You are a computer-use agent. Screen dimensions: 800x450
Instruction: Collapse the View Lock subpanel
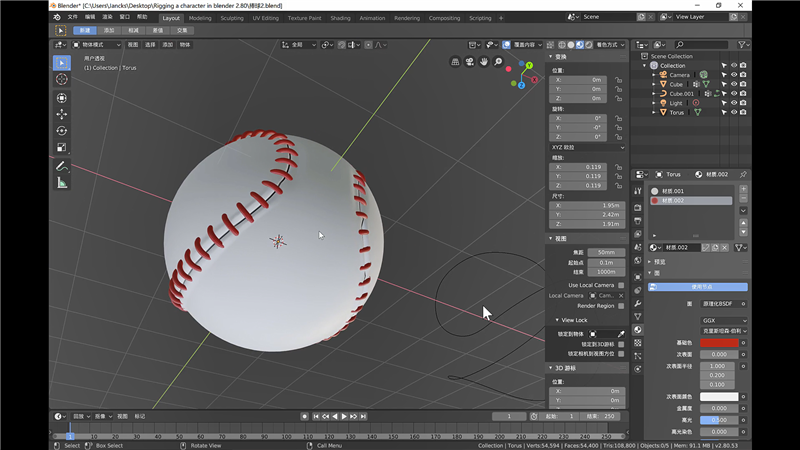(557, 320)
